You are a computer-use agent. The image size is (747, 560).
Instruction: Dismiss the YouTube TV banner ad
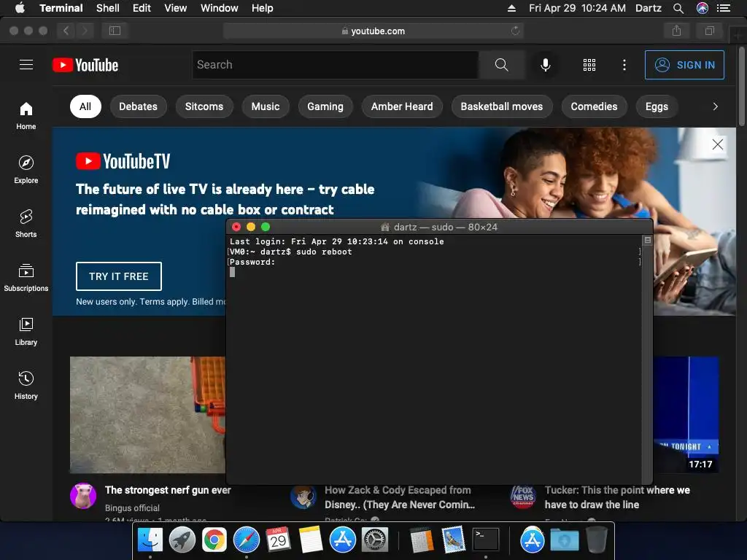pos(718,144)
